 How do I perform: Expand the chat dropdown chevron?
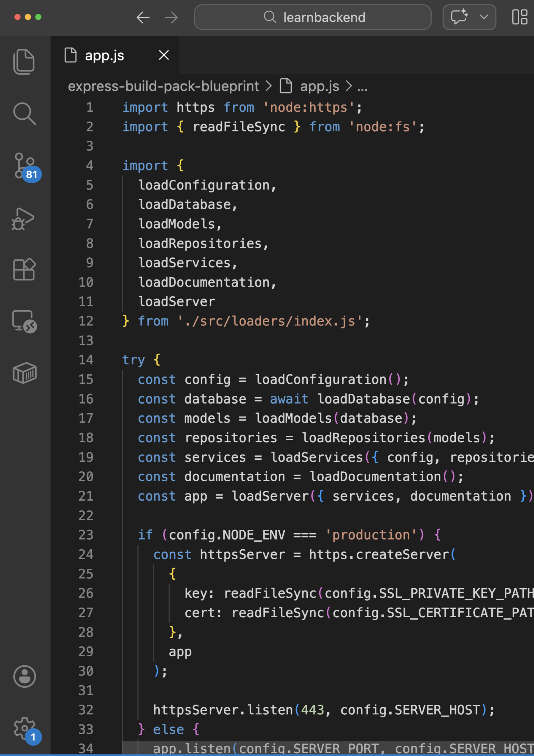pyautogui.click(x=484, y=17)
